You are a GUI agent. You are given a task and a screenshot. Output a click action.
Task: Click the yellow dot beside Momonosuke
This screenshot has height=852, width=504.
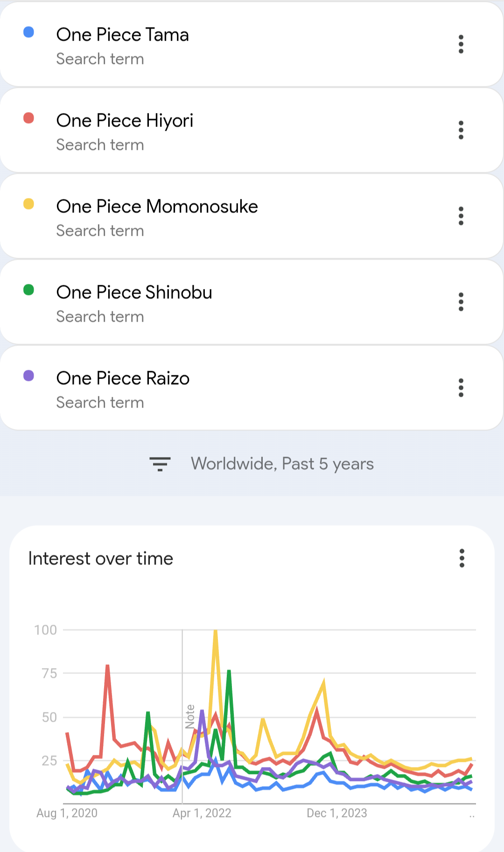click(x=29, y=204)
